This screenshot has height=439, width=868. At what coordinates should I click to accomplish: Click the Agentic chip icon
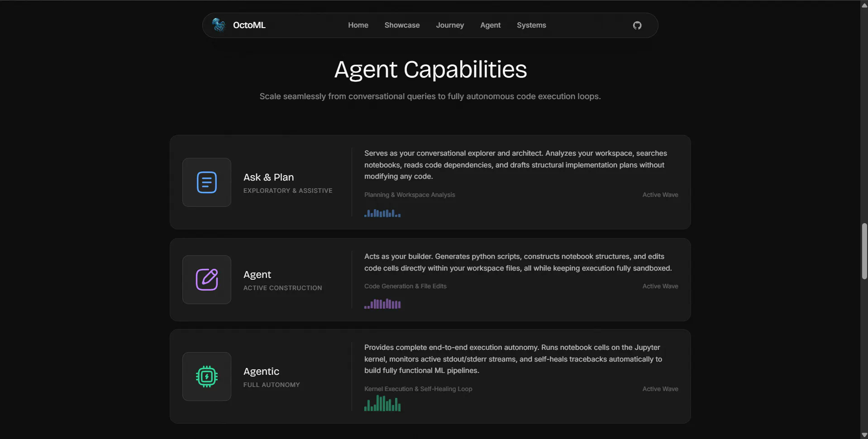[207, 377]
